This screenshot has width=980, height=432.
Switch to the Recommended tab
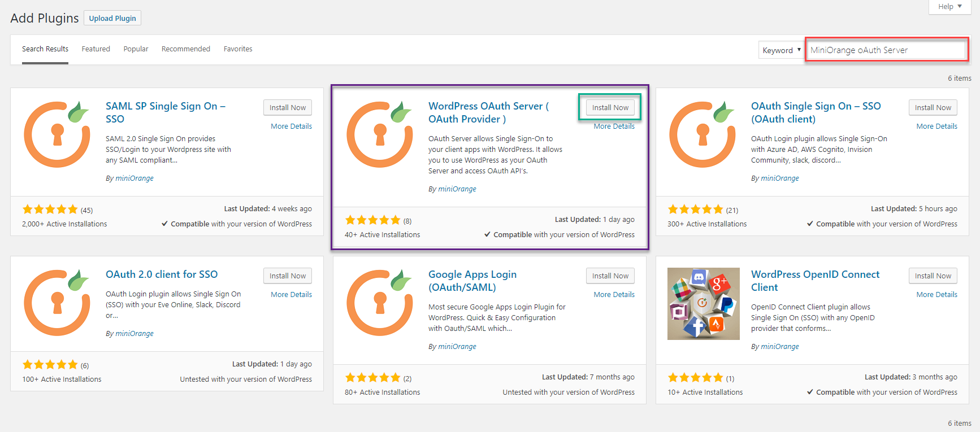(x=186, y=49)
